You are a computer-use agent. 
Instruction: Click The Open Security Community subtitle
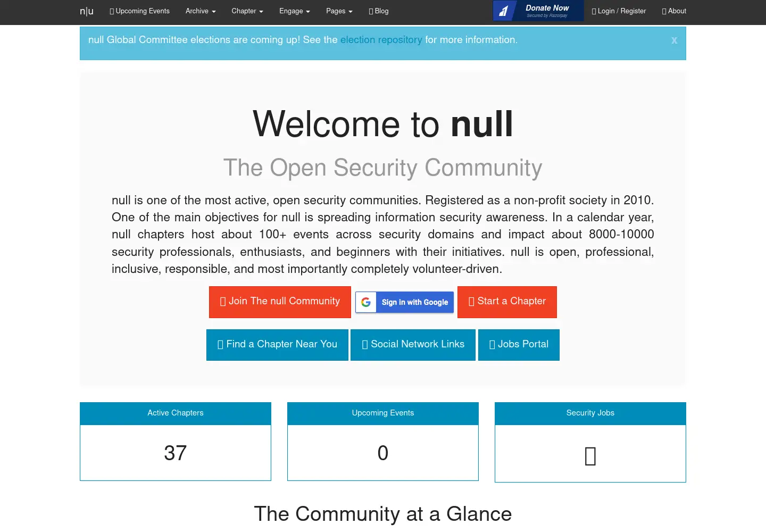coord(383,168)
